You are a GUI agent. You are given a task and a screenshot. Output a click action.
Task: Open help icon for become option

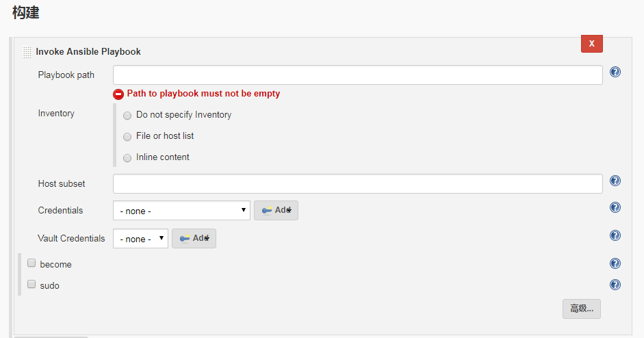(615, 263)
